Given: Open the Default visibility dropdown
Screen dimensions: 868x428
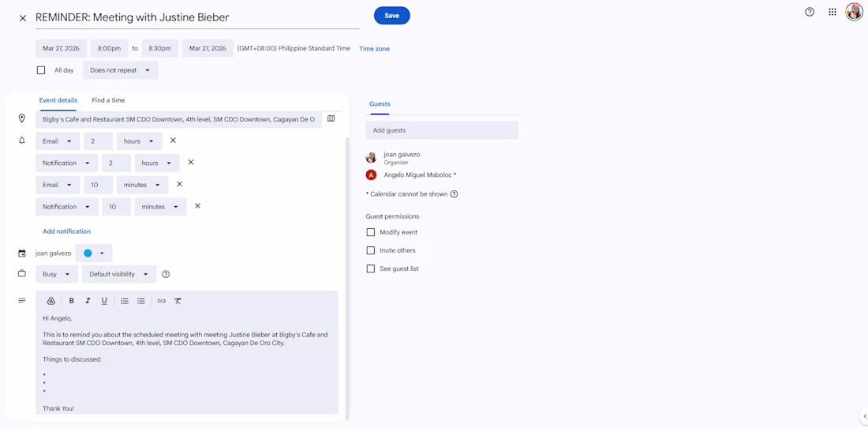Looking at the screenshot, I should point(118,274).
